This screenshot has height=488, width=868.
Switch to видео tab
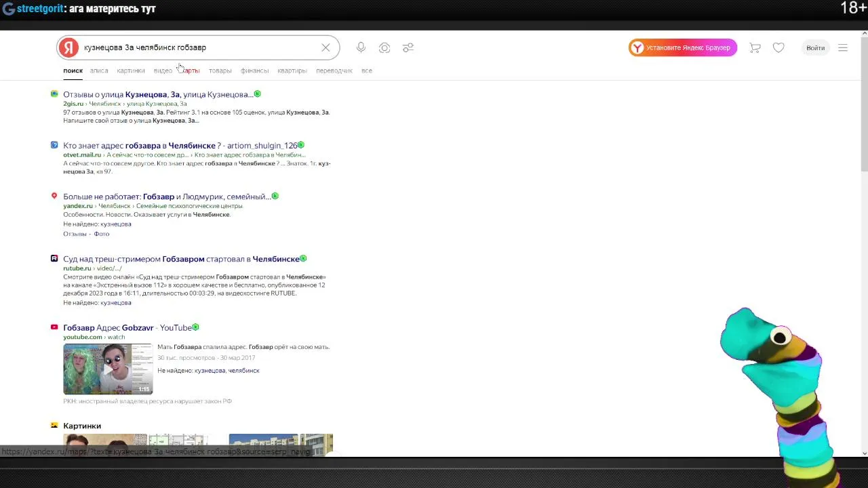(x=163, y=70)
